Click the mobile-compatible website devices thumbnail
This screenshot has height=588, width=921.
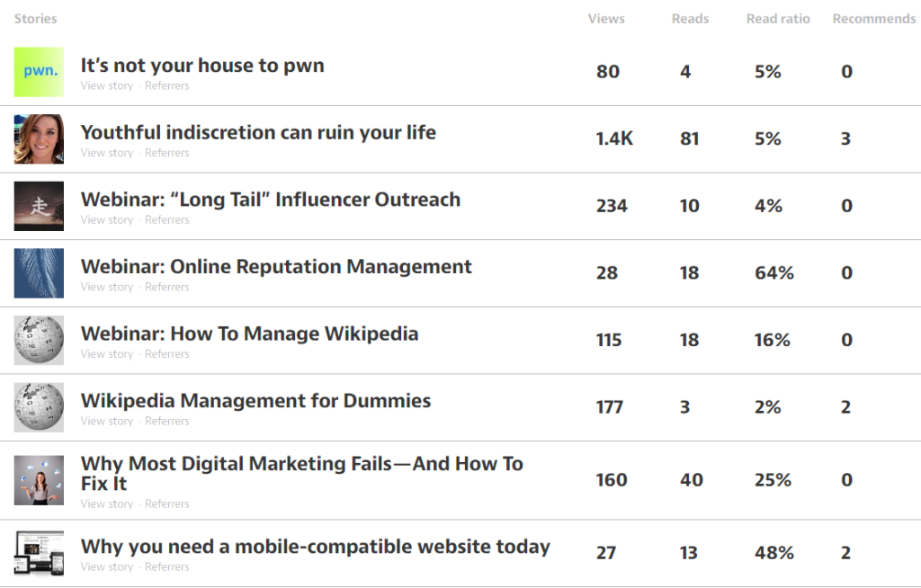[39, 553]
